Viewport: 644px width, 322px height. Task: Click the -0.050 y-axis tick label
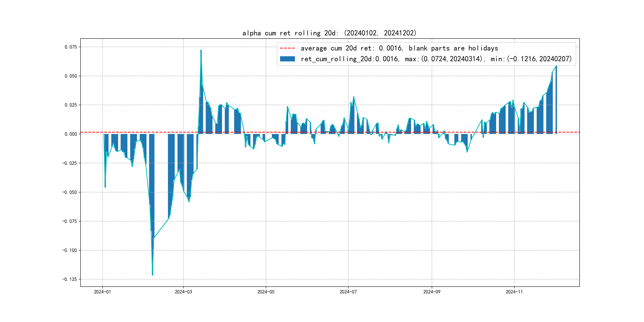click(70, 192)
